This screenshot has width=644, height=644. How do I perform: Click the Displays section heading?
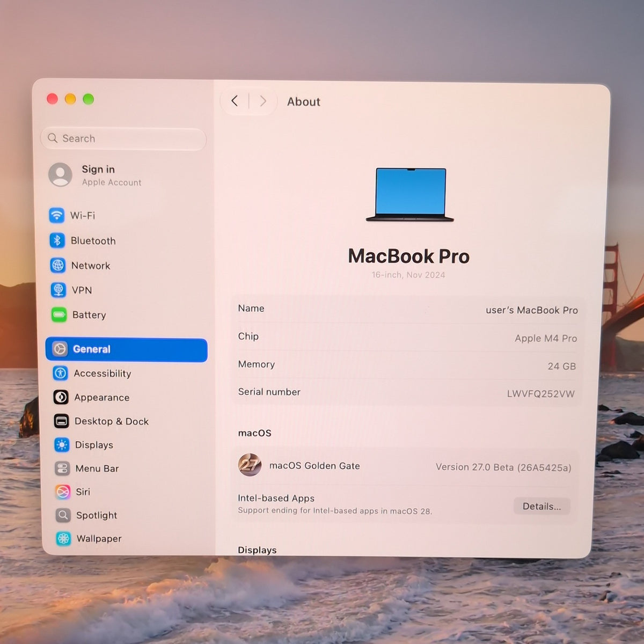[x=257, y=550]
